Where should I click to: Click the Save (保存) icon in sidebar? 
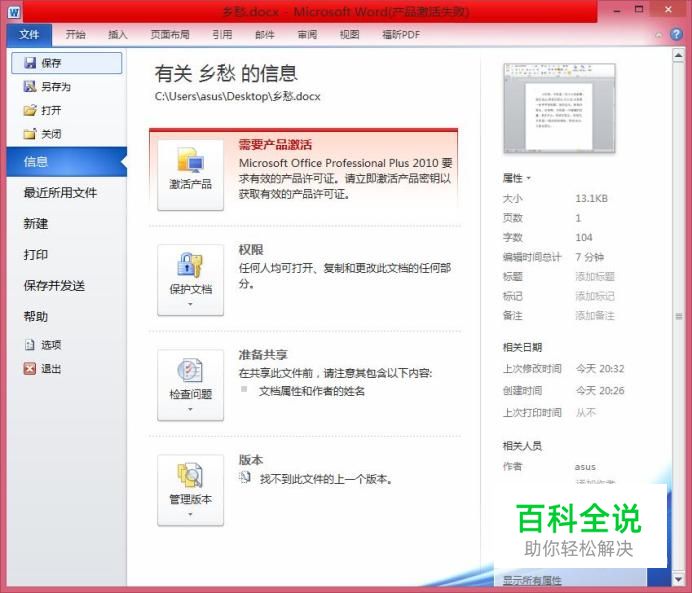[30, 63]
